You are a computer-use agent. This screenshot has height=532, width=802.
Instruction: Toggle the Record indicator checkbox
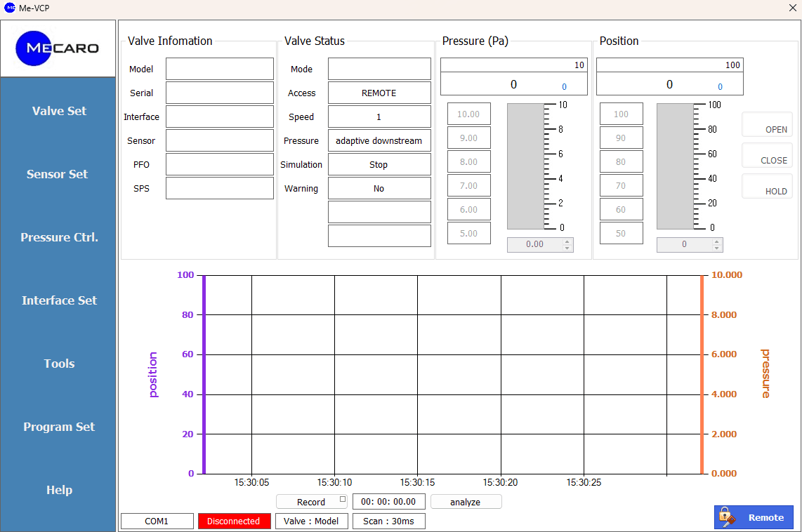pyautogui.click(x=343, y=499)
